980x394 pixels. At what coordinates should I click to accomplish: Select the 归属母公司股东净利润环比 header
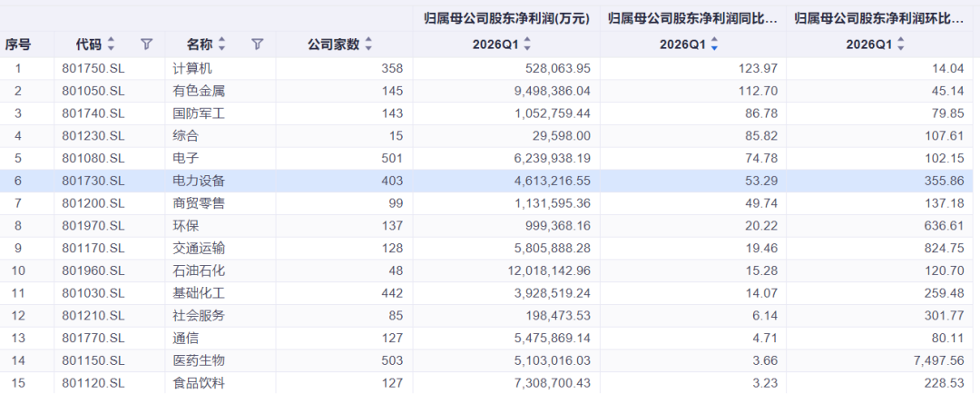[x=879, y=19]
